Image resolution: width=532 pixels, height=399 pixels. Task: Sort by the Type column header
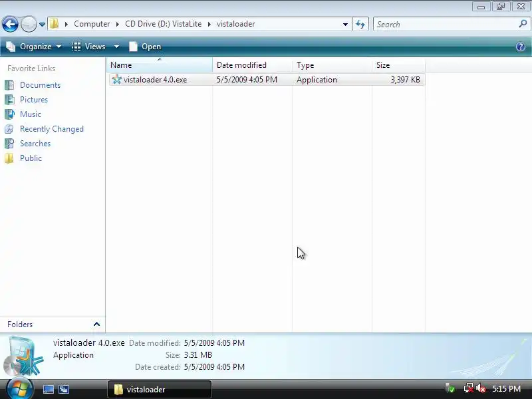tap(332, 65)
